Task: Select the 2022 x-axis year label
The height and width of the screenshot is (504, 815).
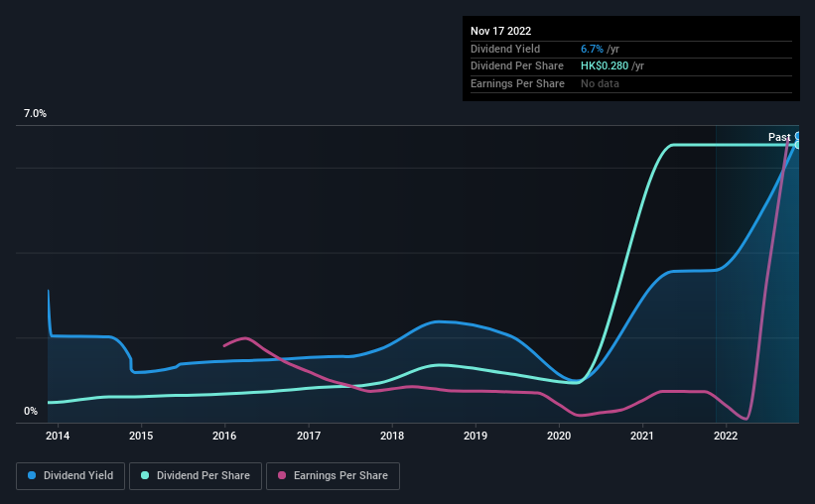Action: [x=727, y=435]
